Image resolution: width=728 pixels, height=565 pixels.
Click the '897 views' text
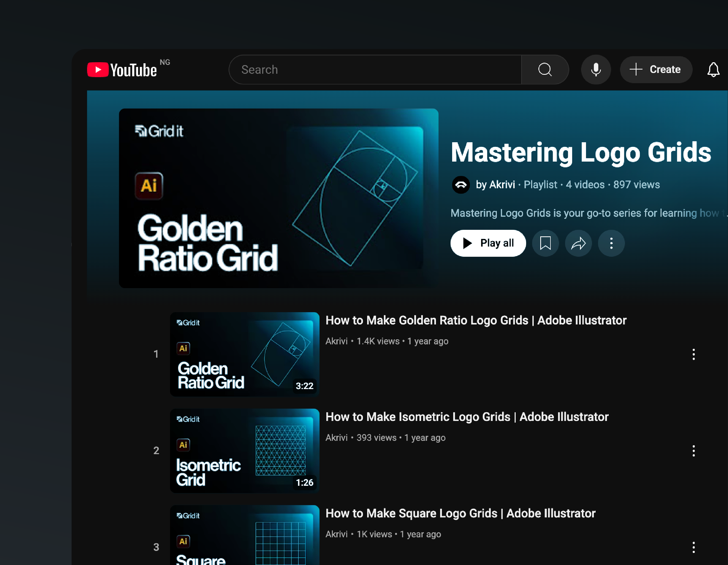[x=636, y=185]
